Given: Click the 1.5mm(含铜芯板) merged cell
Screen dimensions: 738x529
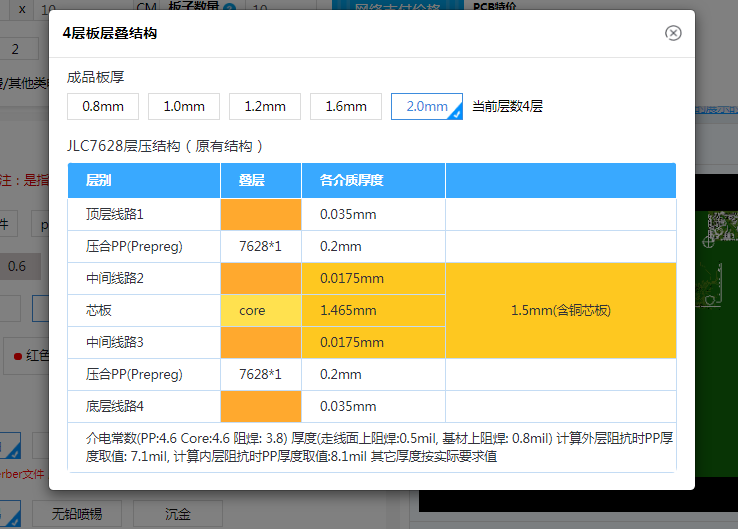Looking at the screenshot, I should 560,310.
